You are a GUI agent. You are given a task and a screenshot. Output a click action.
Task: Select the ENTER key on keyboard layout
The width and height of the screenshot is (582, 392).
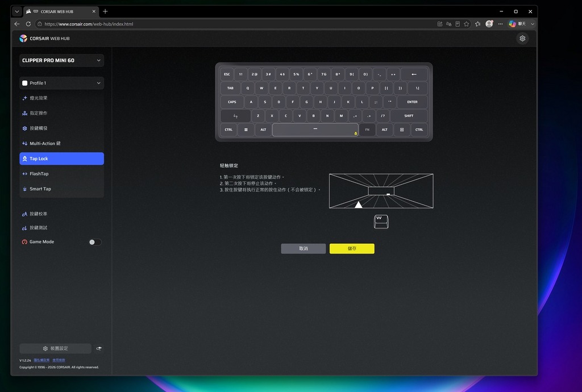[412, 102]
